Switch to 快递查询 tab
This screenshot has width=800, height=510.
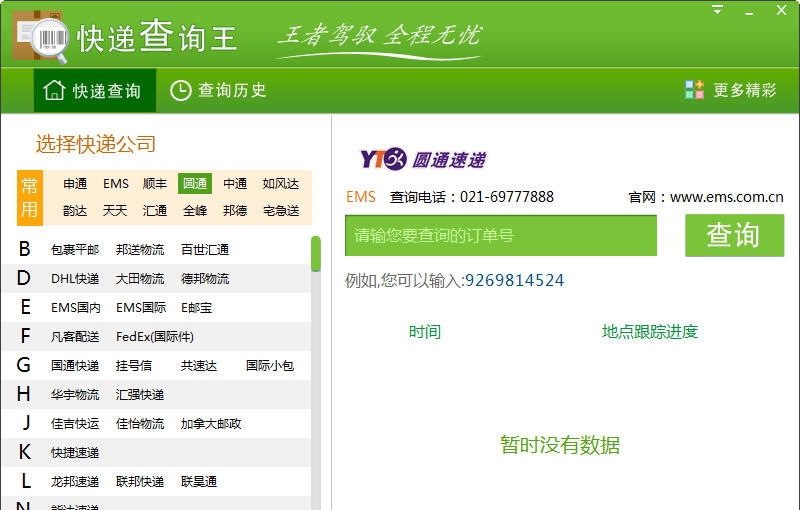coord(95,91)
